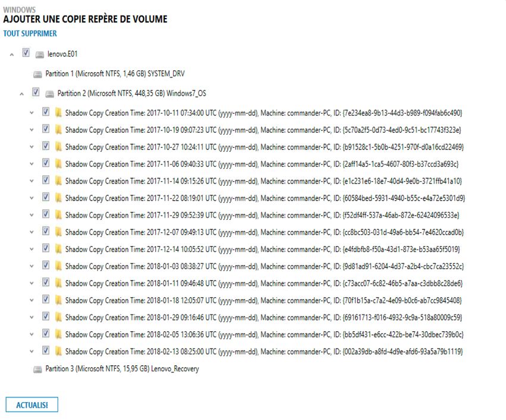The width and height of the screenshot is (506, 420).
Task: Expand the 2017-12-14 10:05:52 shadow copy
Action: pos(32,249)
